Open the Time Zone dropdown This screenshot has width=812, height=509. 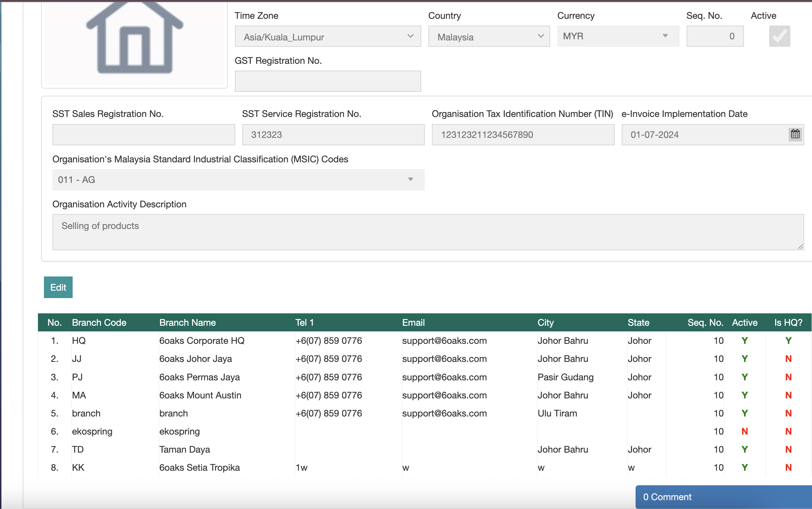click(328, 36)
